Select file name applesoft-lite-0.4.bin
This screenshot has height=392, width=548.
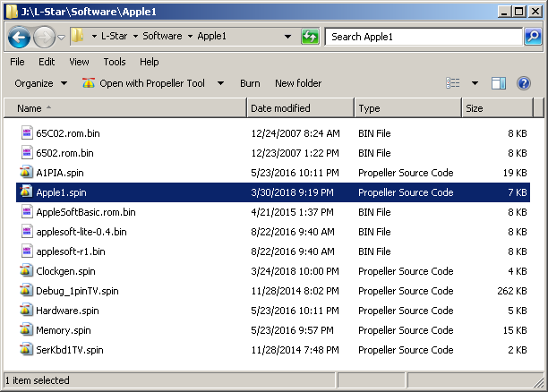81,232
